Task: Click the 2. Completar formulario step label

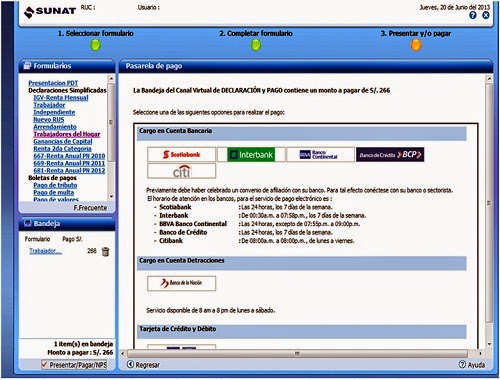Action: click(x=256, y=34)
